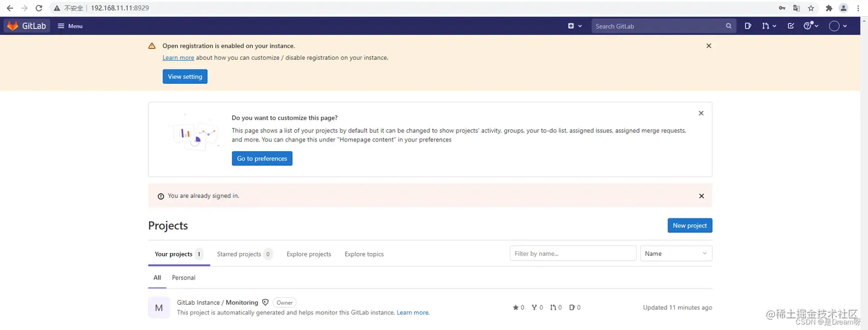Open the GitLab Instance / Monitoring project
The image size is (868, 330).
pos(218,302)
